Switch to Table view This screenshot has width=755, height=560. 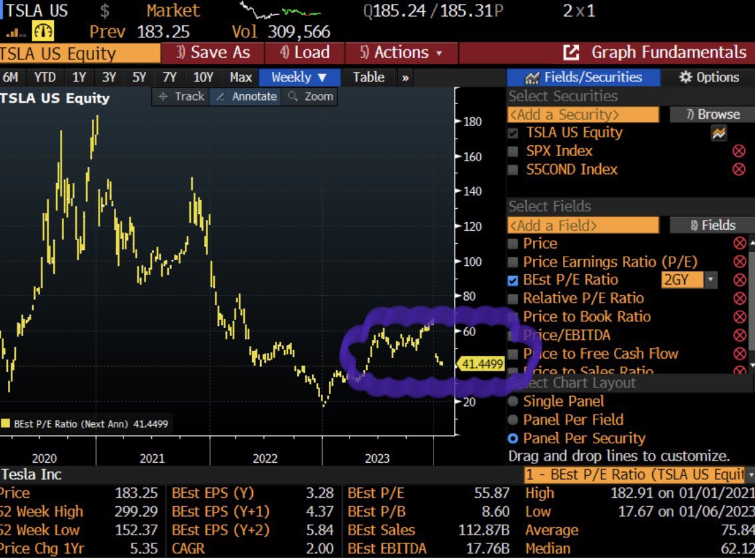pyautogui.click(x=369, y=77)
